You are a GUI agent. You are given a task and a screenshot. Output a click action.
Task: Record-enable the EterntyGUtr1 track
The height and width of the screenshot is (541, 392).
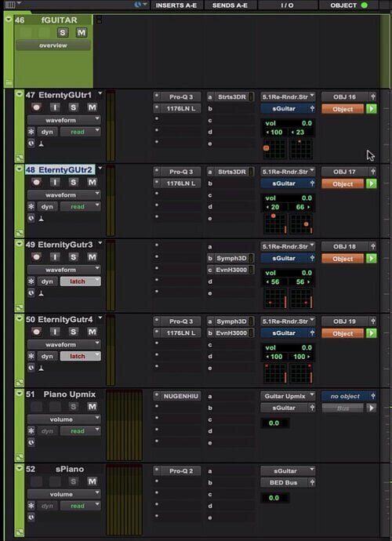pyautogui.click(x=36, y=107)
